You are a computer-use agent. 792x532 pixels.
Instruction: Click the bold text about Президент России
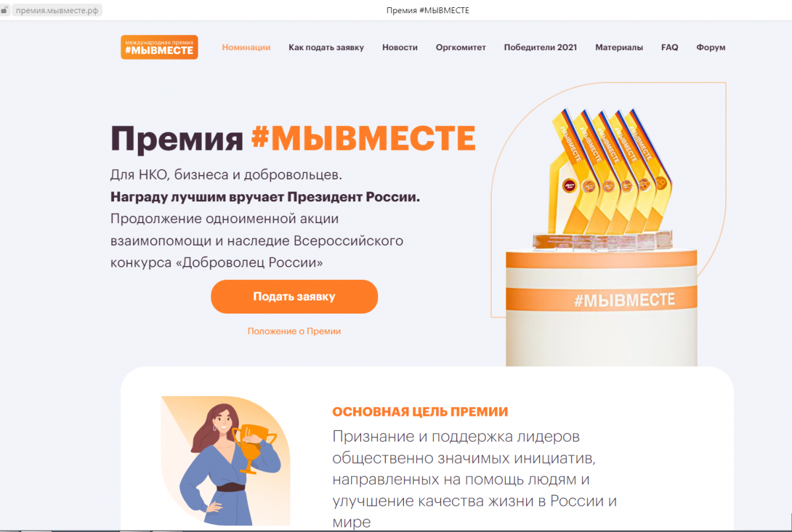point(265,197)
